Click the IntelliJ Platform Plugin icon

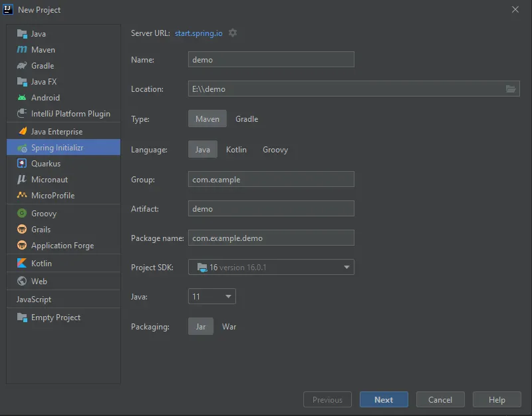(22, 113)
